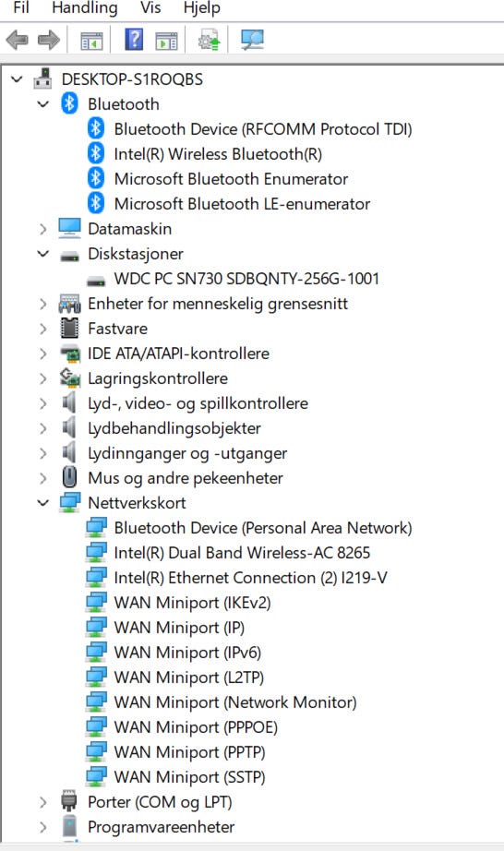The image size is (504, 851).
Task: Select WAN Miniport (SSTP)
Action: [189, 777]
